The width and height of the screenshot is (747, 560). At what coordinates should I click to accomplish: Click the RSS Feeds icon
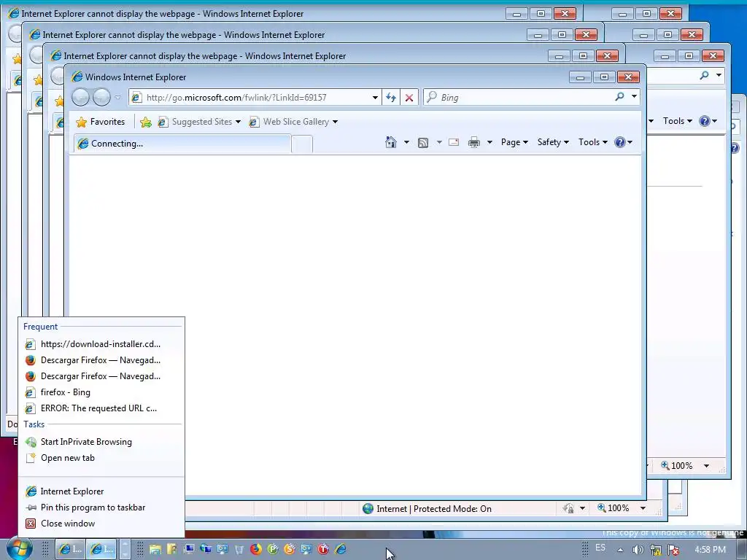click(x=422, y=142)
